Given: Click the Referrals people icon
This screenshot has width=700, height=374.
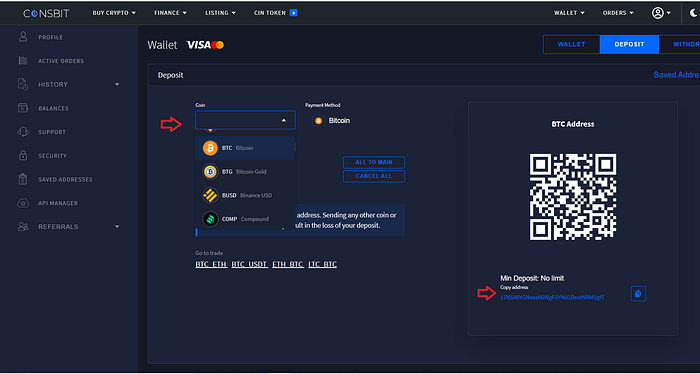Looking at the screenshot, I should pyautogui.click(x=23, y=227).
